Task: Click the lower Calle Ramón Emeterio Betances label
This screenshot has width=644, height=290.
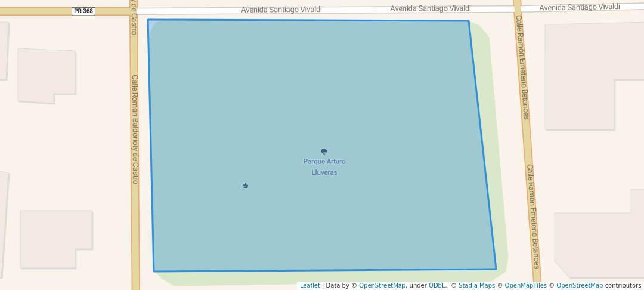Action: point(533,216)
